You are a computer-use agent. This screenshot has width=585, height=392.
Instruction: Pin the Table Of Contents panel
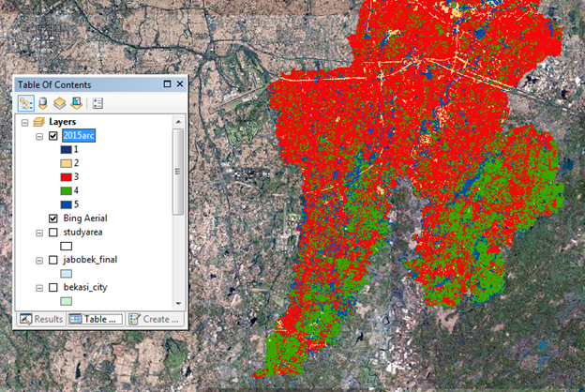(x=165, y=85)
